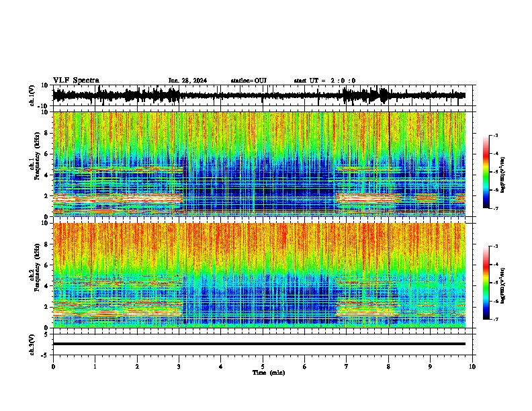Click the log(PSD) label beside ch.2 colorbar
The width and height of the screenshot is (532, 411).
pyautogui.click(x=502, y=285)
